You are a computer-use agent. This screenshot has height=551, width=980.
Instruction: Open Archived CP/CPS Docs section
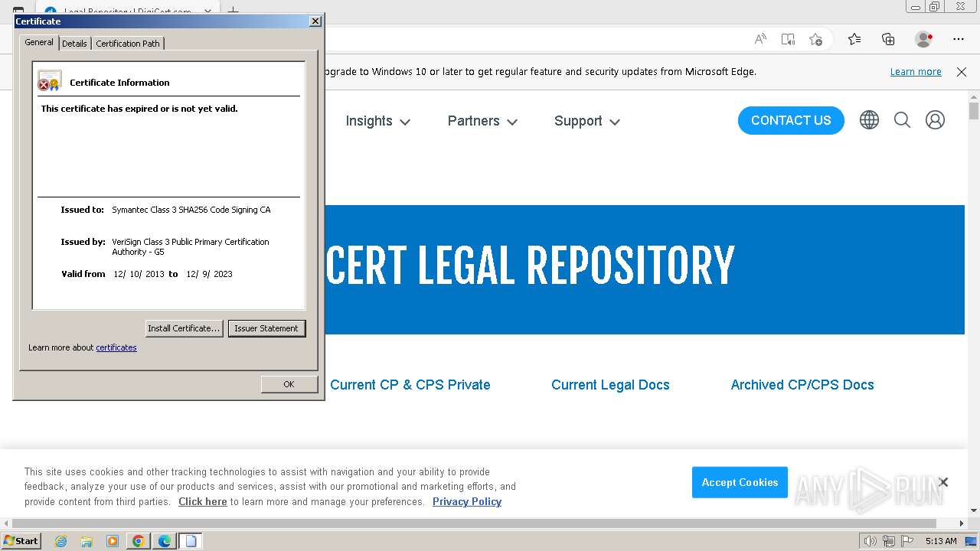pyautogui.click(x=802, y=385)
